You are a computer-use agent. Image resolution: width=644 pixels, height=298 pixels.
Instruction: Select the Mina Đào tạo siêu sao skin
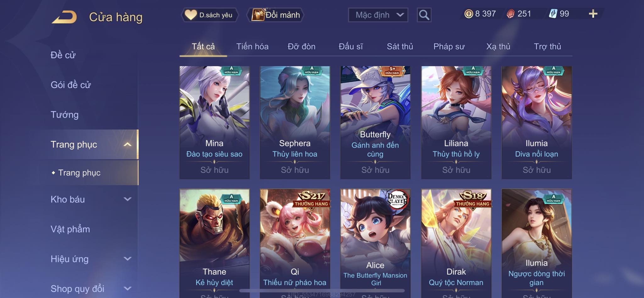[x=214, y=122]
